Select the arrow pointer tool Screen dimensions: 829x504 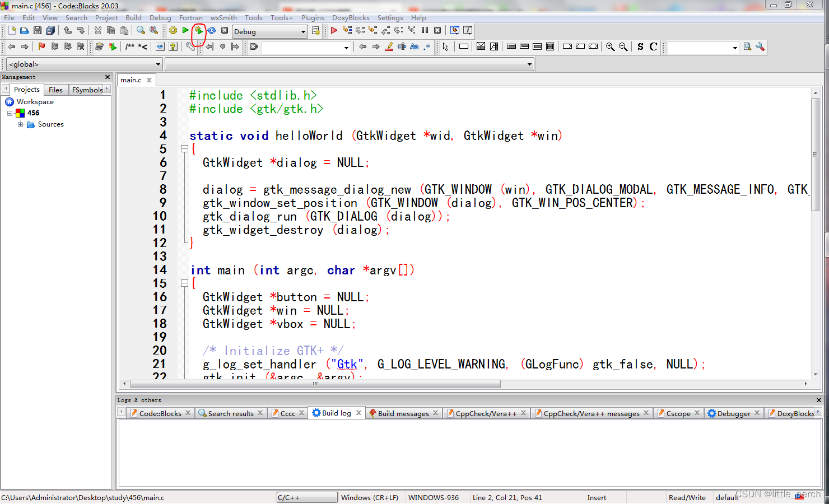point(445,47)
